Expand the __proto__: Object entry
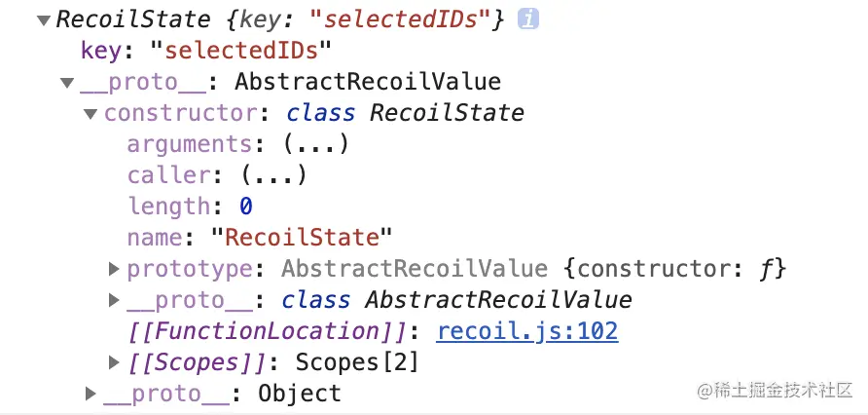 90,395
